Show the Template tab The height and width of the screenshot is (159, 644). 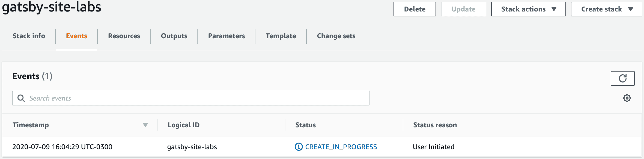(x=281, y=36)
